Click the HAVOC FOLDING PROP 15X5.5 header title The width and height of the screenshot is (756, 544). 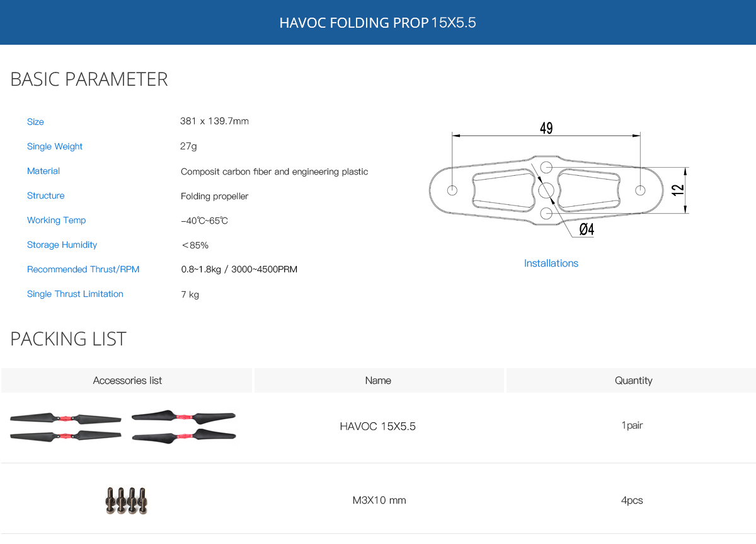point(377,23)
